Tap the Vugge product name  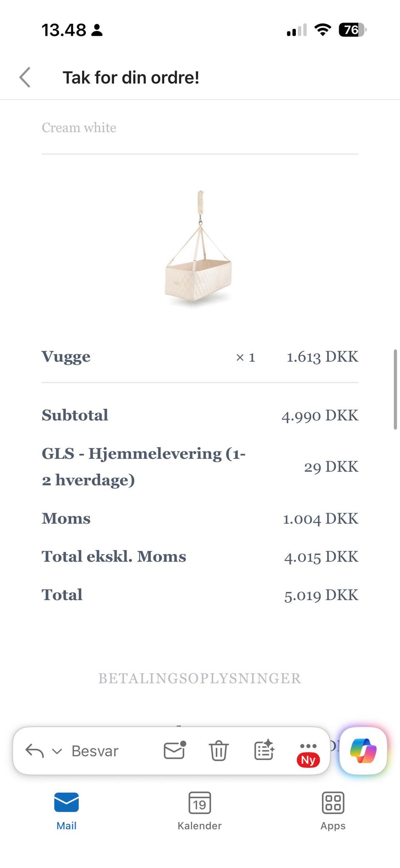(x=66, y=357)
